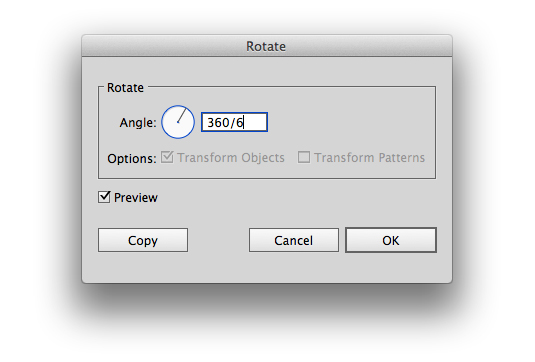Dismiss the dialog with Cancel
The width and height of the screenshot is (535, 362).
[x=294, y=240]
